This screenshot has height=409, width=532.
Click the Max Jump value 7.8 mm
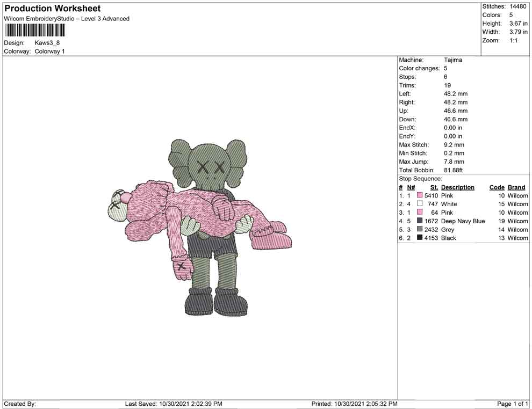tap(454, 162)
